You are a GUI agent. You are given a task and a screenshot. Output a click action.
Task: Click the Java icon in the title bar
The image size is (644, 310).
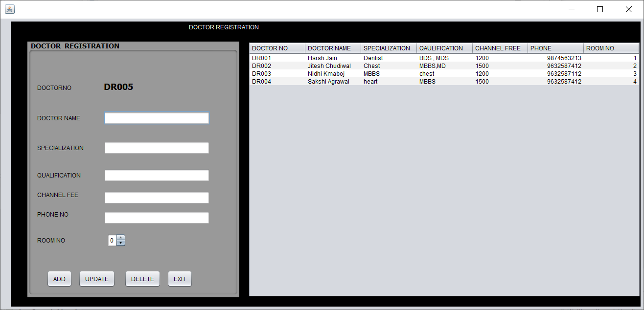point(10,9)
